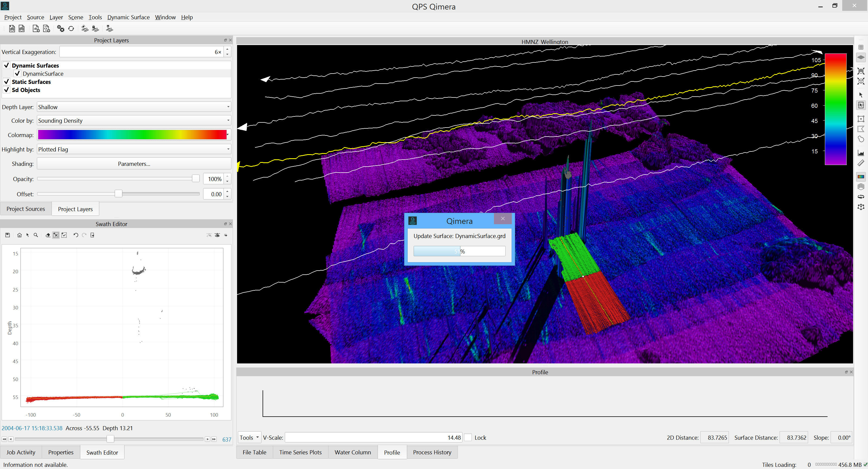868x469 pixels.
Task: Close the Qimera update dialog
Action: coord(502,218)
